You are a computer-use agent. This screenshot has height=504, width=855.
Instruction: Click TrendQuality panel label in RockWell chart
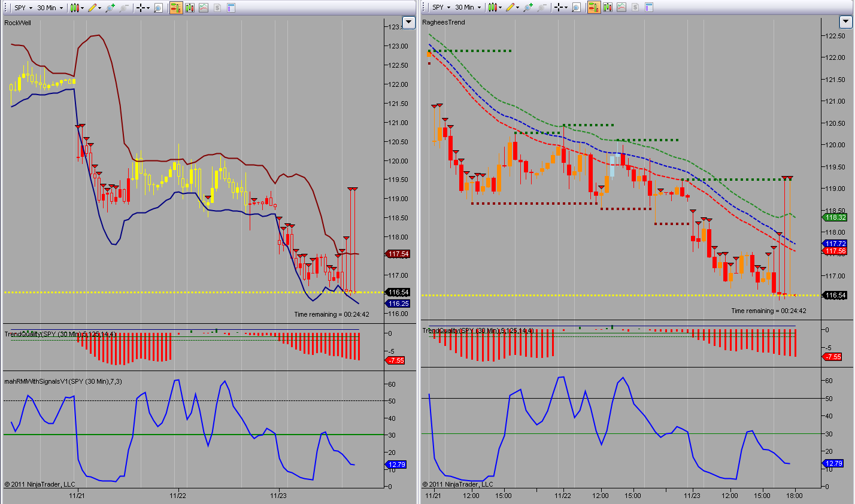pos(60,334)
